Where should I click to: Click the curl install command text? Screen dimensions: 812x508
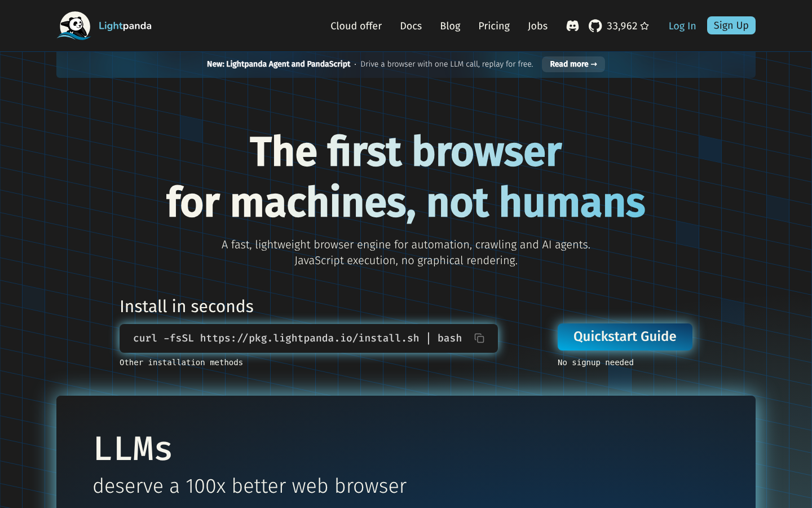pyautogui.click(x=297, y=338)
